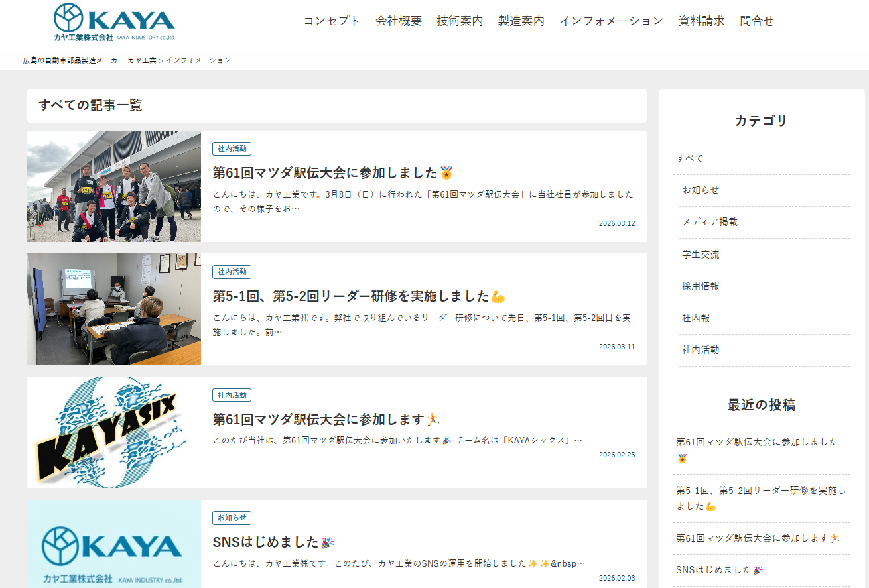Choose 学生交流 from the category list
The image size is (869, 588).
[701, 255]
